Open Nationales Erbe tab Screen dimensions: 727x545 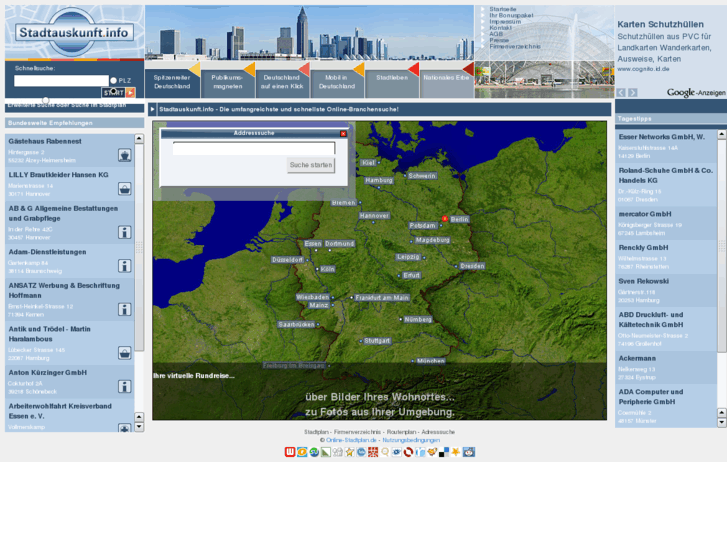pyautogui.click(x=446, y=82)
